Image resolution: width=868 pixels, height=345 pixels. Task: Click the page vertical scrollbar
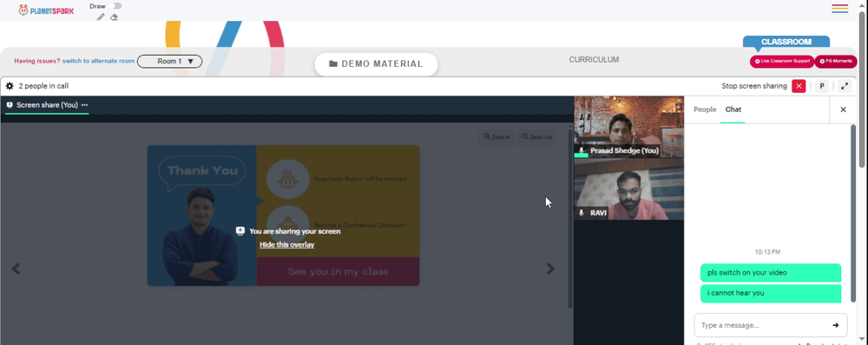pyautogui.click(x=862, y=89)
